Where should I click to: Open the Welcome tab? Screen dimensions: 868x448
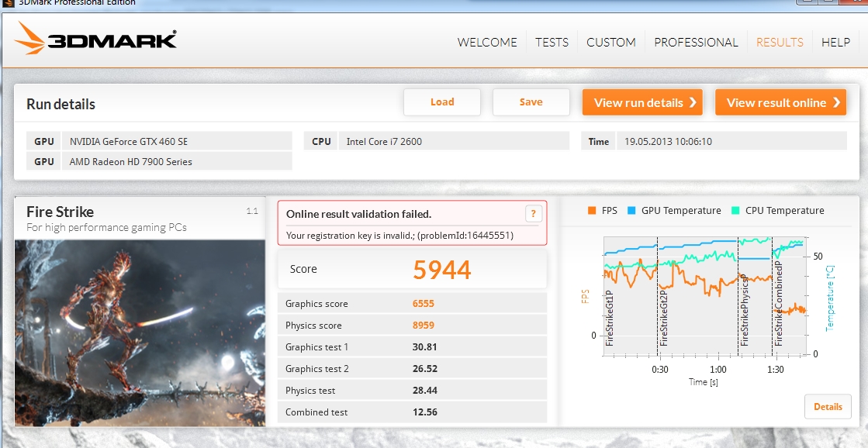[487, 43]
